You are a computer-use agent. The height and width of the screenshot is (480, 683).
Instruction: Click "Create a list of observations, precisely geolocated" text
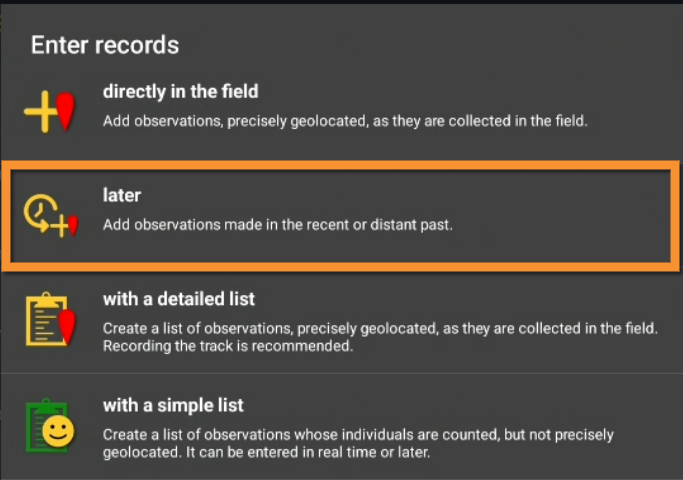pos(380,328)
